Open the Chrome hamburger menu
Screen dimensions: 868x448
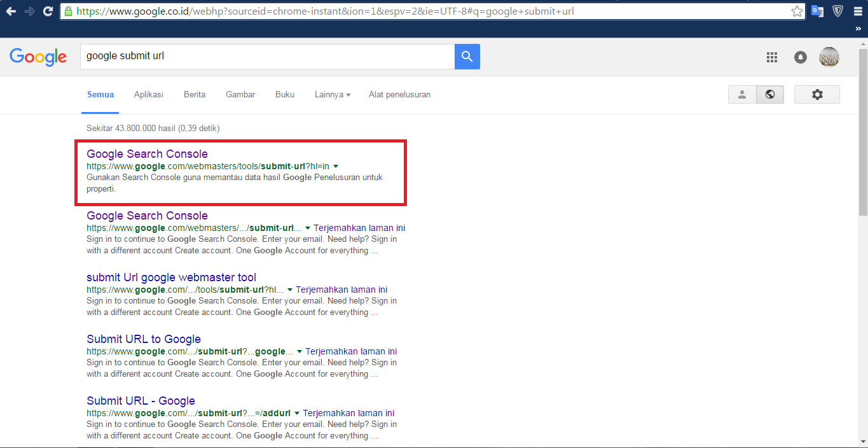[857, 11]
